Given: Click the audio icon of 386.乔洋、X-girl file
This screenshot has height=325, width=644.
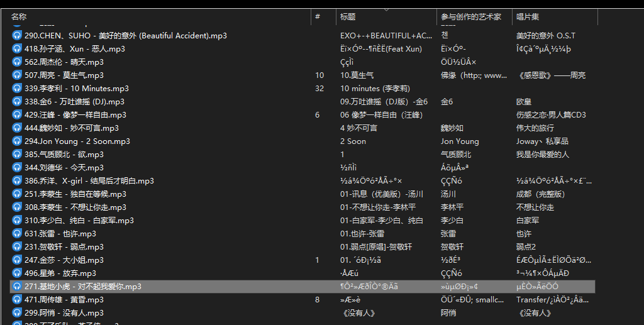Looking at the screenshot, I should coord(17,180).
